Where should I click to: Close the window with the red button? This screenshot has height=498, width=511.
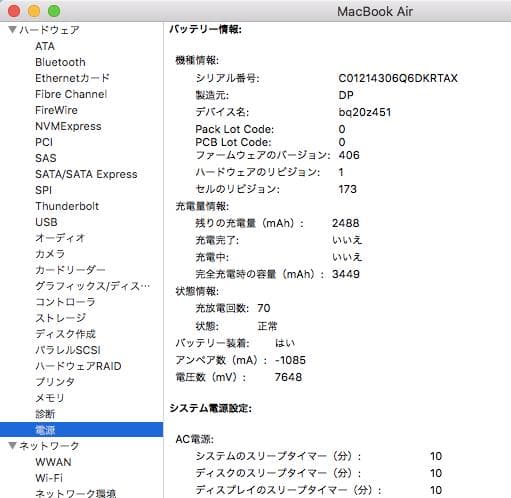tap(14, 11)
